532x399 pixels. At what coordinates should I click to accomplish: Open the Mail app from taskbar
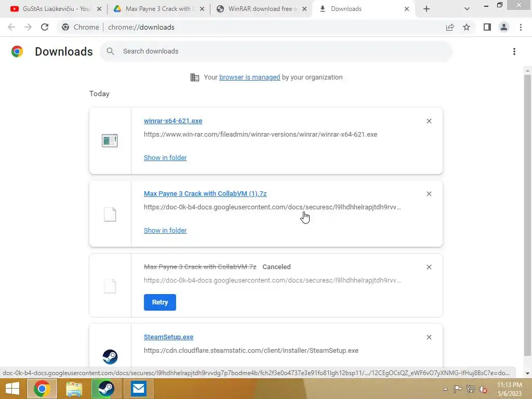(x=139, y=389)
